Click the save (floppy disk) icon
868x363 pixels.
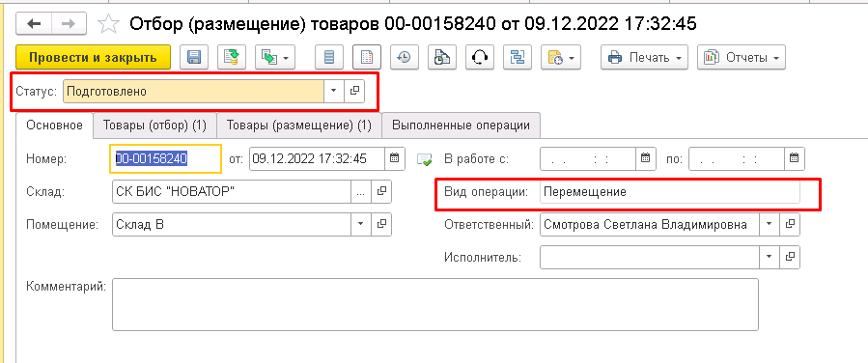(194, 58)
